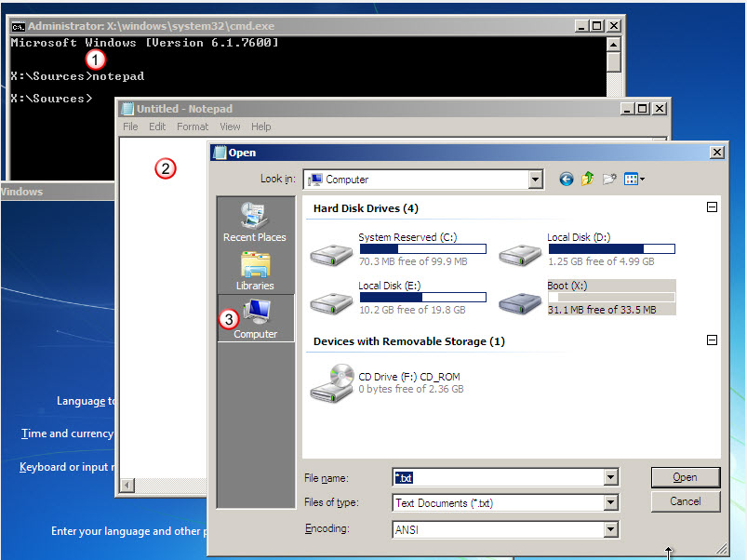Open the Edit menu in Notepad
Viewport: 747px width, 560px height.
157,127
